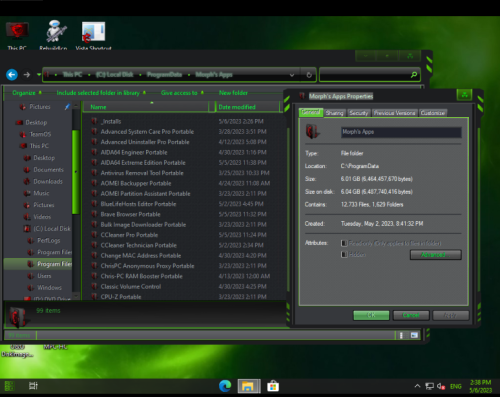
Task: Sort by Name column header
Action: [145, 107]
